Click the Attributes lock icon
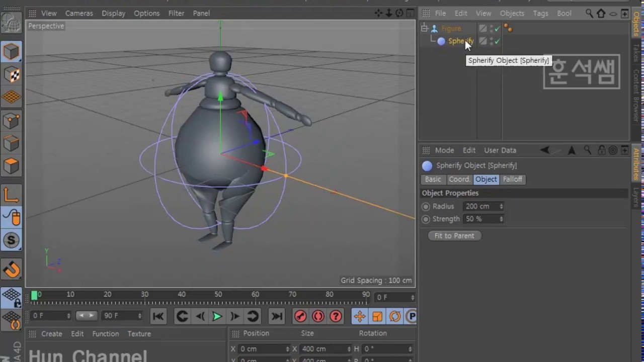This screenshot has height=362, width=644. [x=601, y=150]
